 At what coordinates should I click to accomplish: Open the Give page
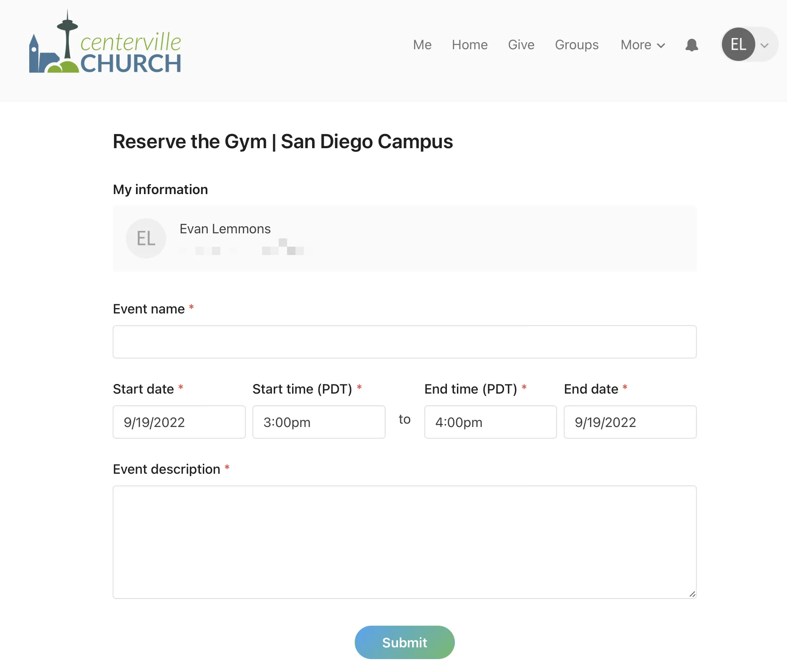point(521,45)
